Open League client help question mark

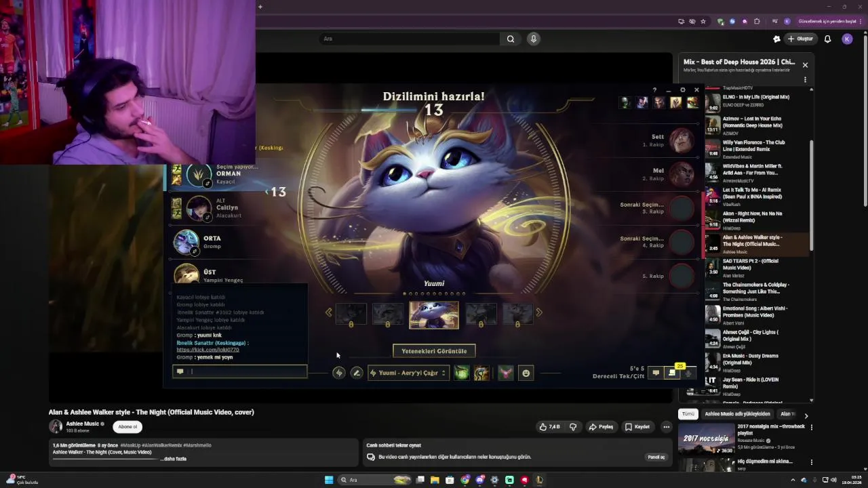pyautogui.click(x=654, y=89)
